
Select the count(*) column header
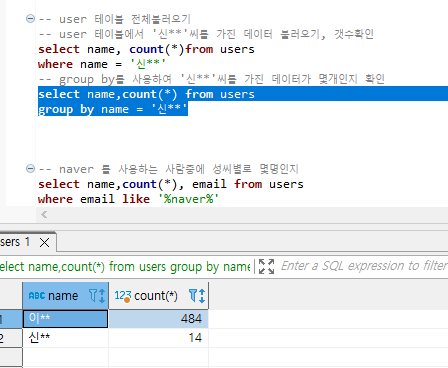tap(159, 296)
